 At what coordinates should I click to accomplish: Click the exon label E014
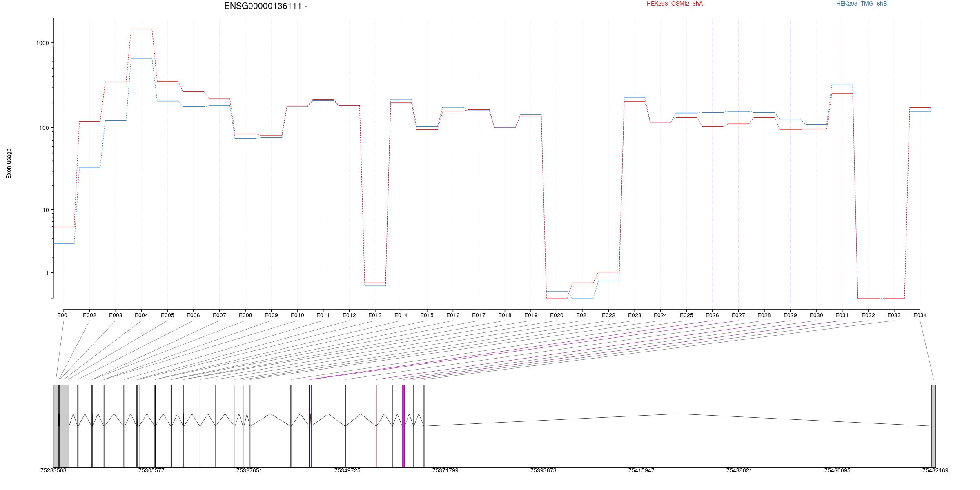coord(401,315)
